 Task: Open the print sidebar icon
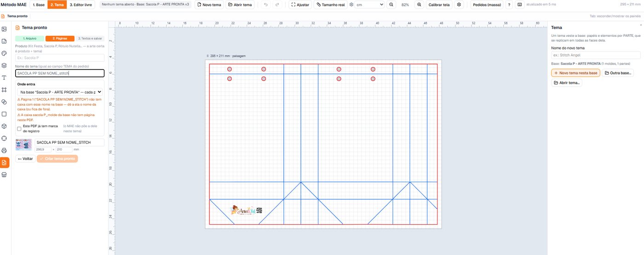4,150
